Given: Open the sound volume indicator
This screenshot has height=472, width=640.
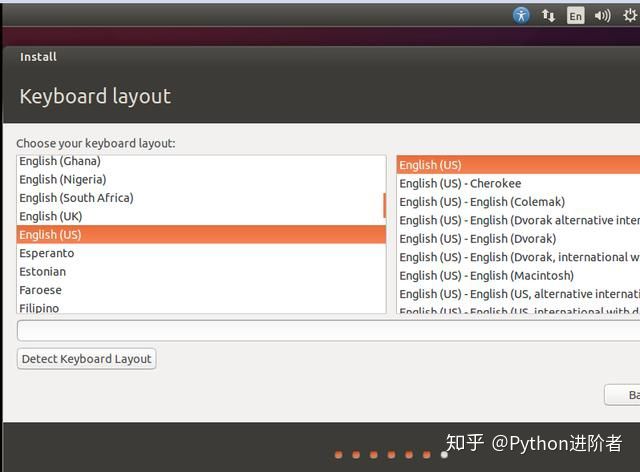Looking at the screenshot, I should pos(602,16).
